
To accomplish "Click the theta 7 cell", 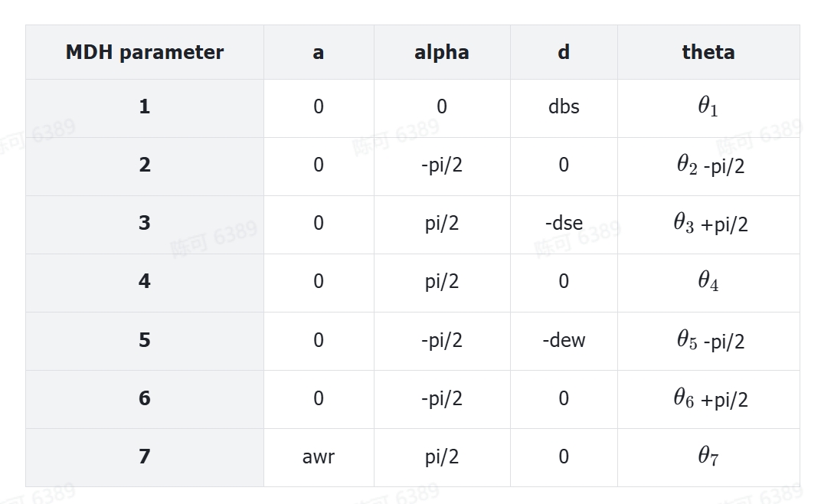I will 708,457.
